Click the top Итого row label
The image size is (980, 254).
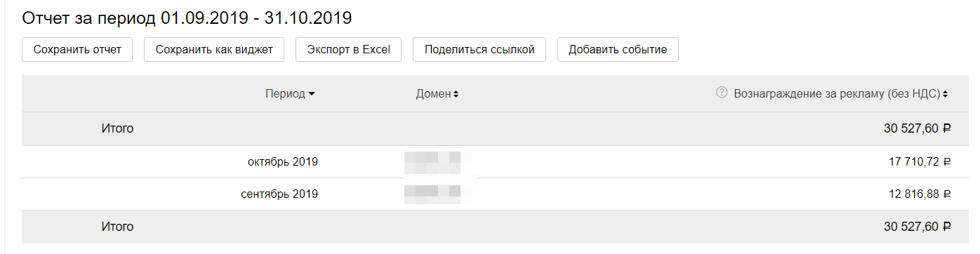click(116, 128)
